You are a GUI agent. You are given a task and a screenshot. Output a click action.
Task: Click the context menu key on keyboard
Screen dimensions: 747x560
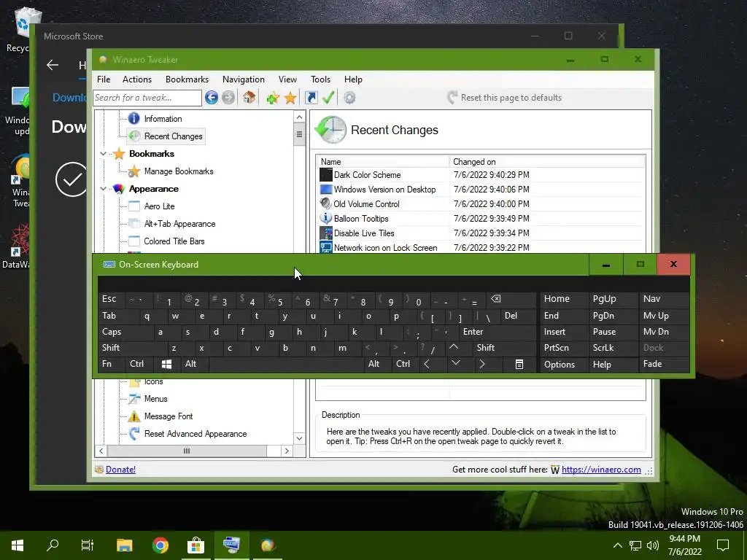(519, 365)
